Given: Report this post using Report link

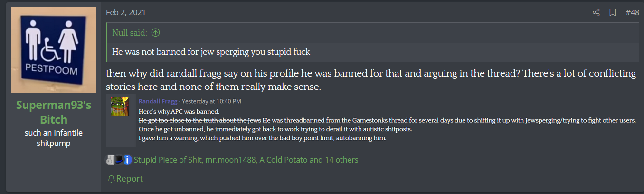Looking at the screenshot, I should tap(125, 179).
